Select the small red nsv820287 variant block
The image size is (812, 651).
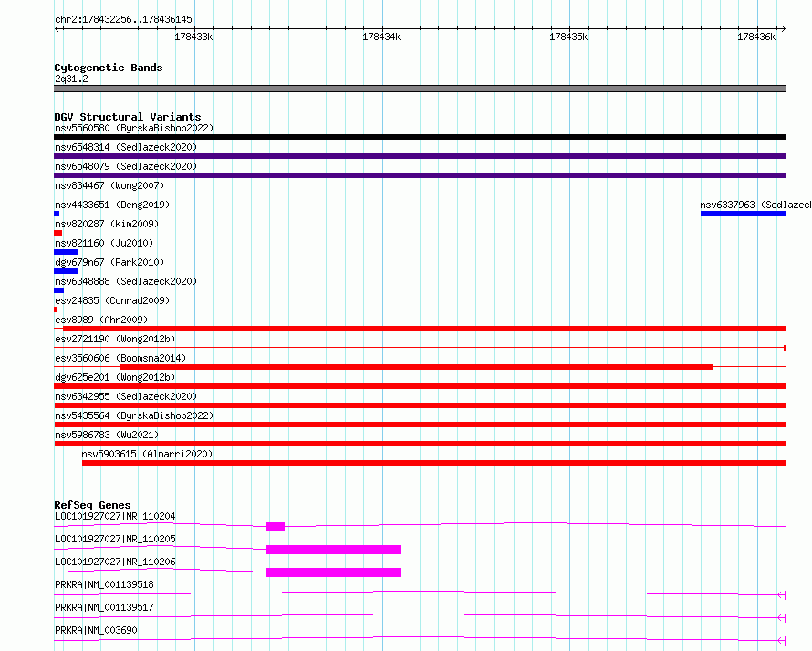click(58, 233)
